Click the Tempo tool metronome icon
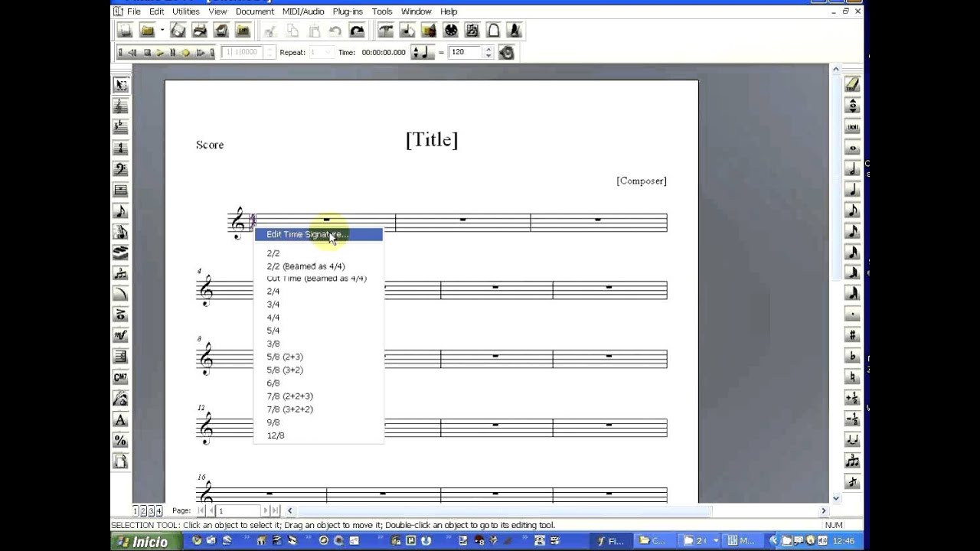The width and height of the screenshot is (980, 551). click(x=514, y=31)
